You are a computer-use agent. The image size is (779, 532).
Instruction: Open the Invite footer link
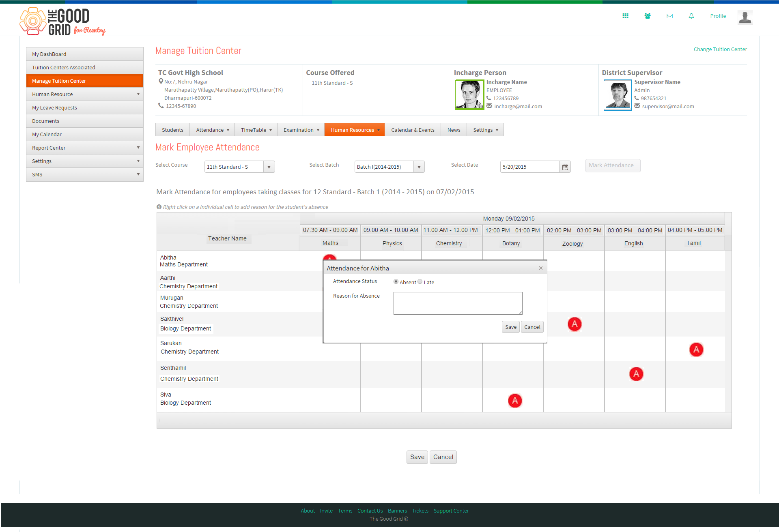[x=326, y=511]
